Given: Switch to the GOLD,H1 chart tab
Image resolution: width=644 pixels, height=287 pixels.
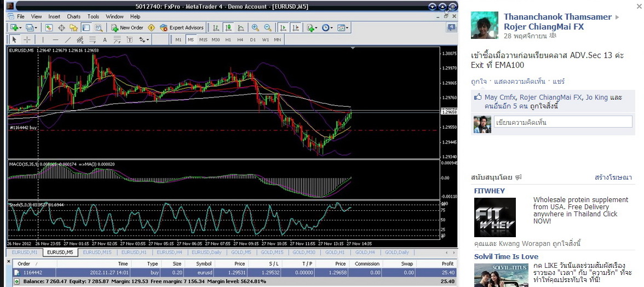Looking at the screenshot, I should coord(335,252).
